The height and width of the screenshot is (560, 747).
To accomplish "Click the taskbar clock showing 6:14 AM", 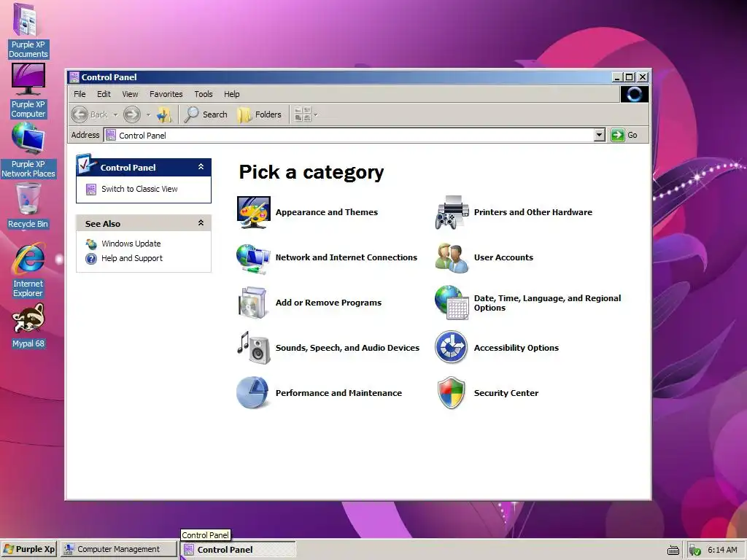I will (722, 550).
